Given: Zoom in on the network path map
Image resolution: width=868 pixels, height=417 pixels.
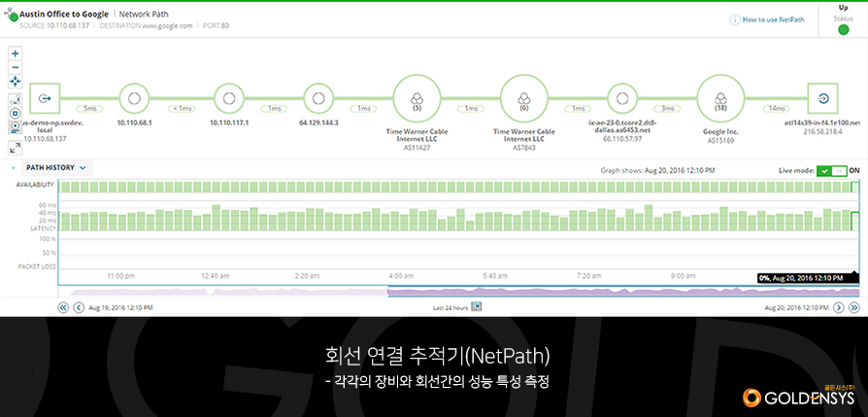Looking at the screenshot, I should point(16,53).
